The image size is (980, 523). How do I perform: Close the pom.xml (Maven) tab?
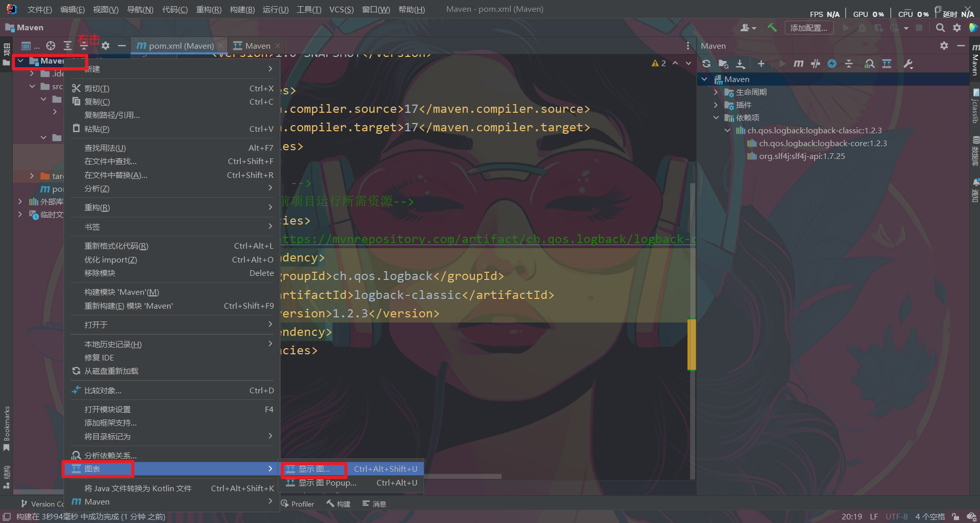coord(221,46)
